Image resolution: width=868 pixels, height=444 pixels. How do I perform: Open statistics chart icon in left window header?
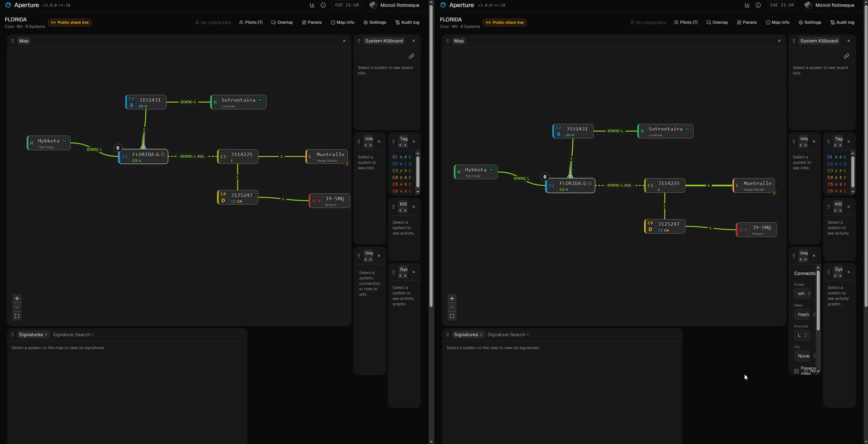[312, 5]
